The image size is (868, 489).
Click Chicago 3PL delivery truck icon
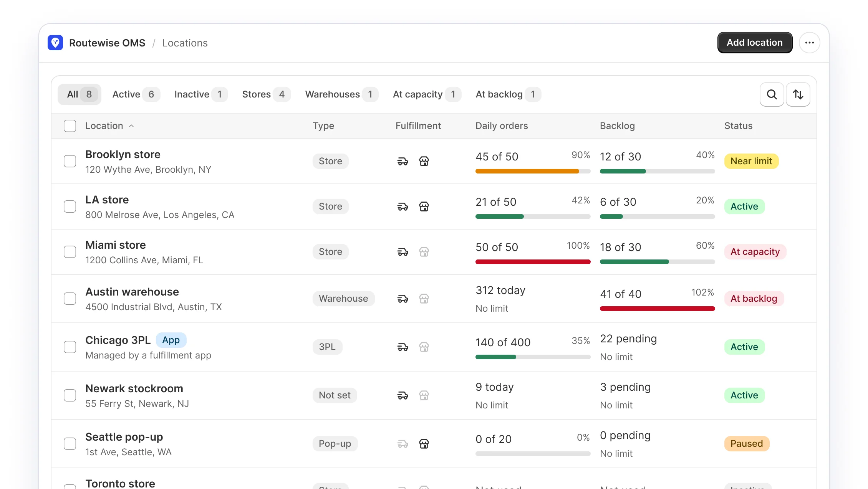coord(403,347)
